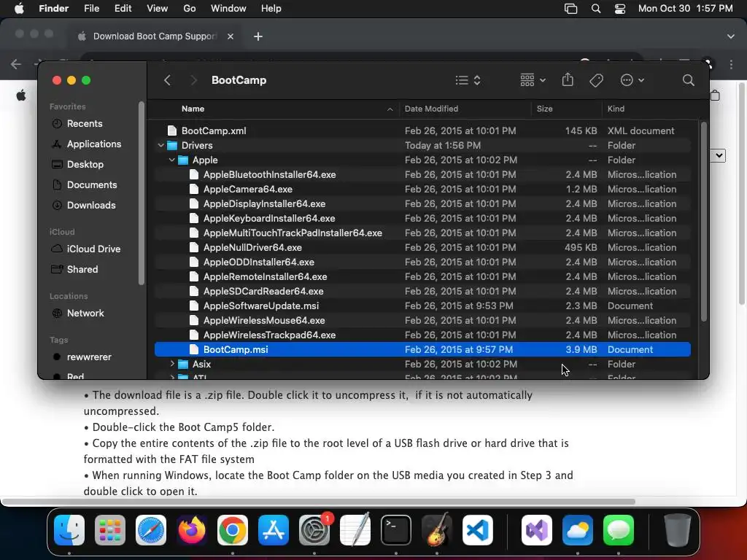Select AppleMultiTouchTrackPadInstaller64.exe
Image resolution: width=747 pixels, height=560 pixels.
coord(422,233)
